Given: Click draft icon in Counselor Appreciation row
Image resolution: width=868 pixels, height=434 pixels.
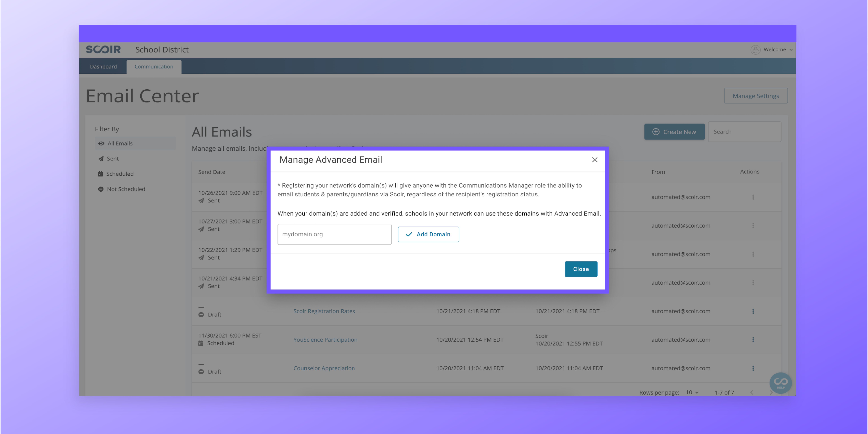Looking at the screenshot, I should point(201,372).
